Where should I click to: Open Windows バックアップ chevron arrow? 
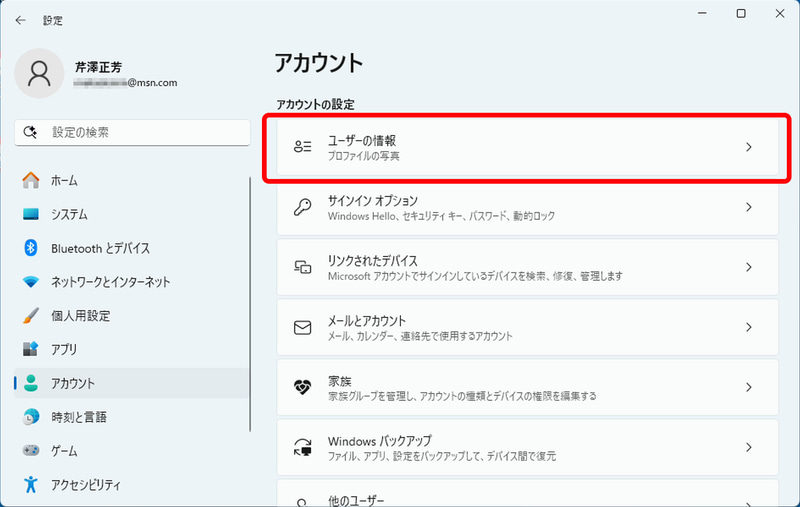748,447
